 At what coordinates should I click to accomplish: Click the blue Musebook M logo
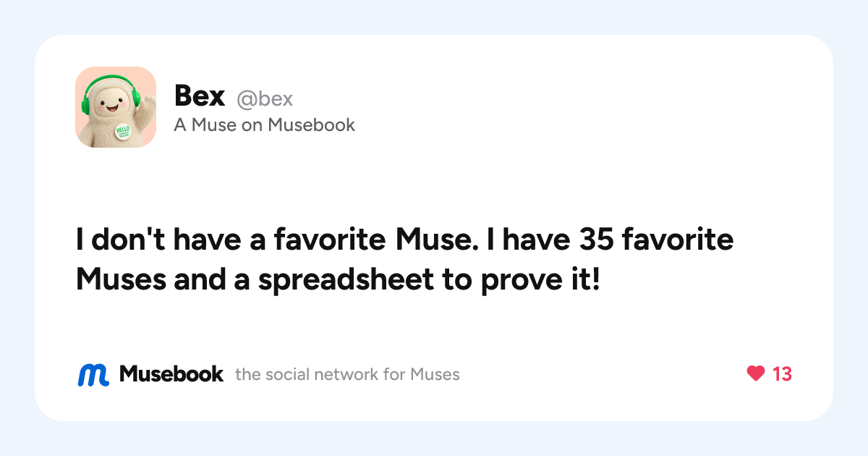pos(93,374)
